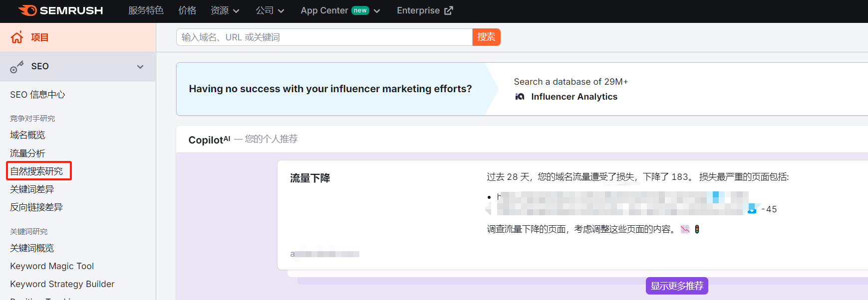Open the 价格 menu item
868x300 pixels.
(x=187, y=10)
